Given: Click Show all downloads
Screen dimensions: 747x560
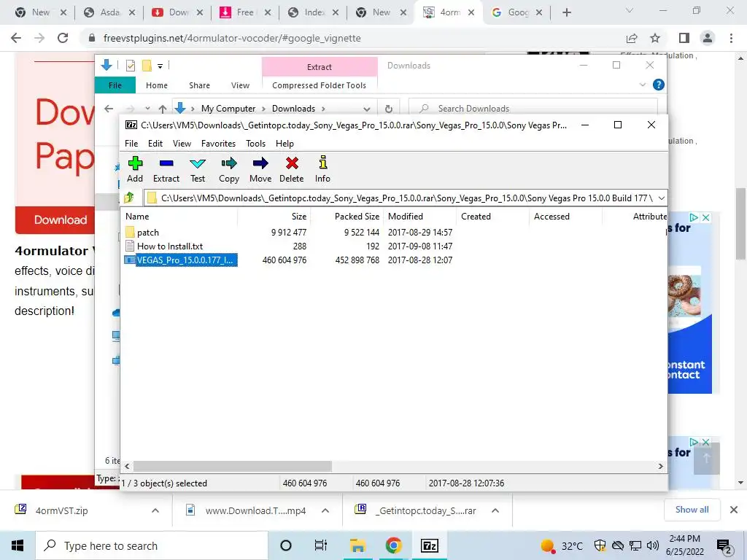Looking at the screenshot, I should [692, 510].
